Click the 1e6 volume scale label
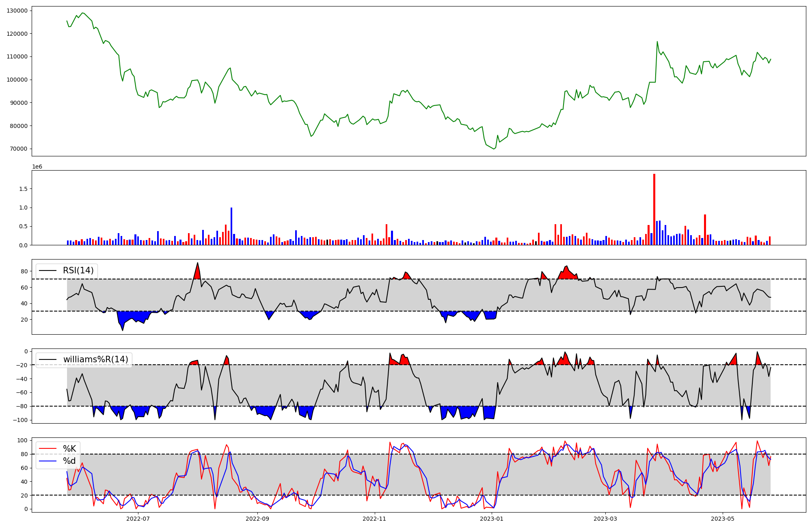This screenshot has height=528, width=812. pos(37,167)
